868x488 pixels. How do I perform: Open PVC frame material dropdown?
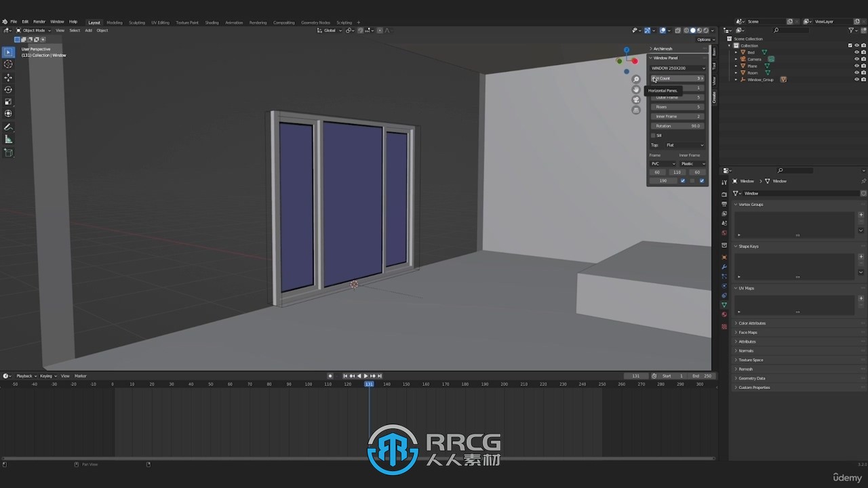(663, 163)
